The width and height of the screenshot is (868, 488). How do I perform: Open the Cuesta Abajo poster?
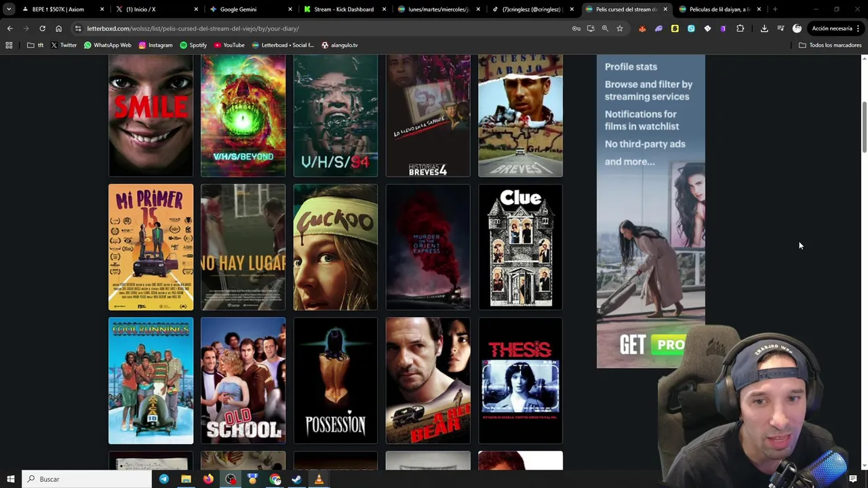pos(520,115)
